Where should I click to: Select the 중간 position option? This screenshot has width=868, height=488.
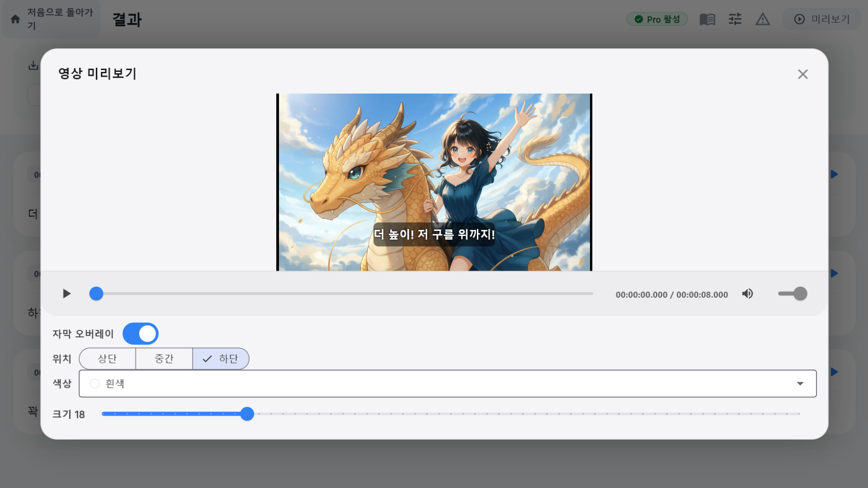pos(164,359)
